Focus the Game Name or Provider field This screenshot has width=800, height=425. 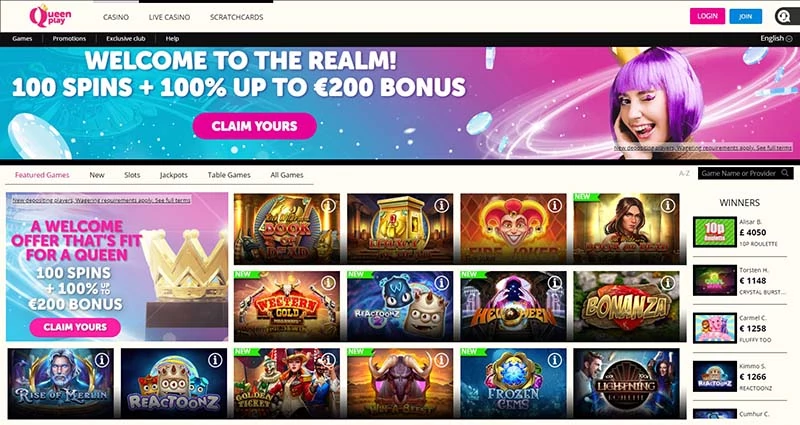click(739, 173)
